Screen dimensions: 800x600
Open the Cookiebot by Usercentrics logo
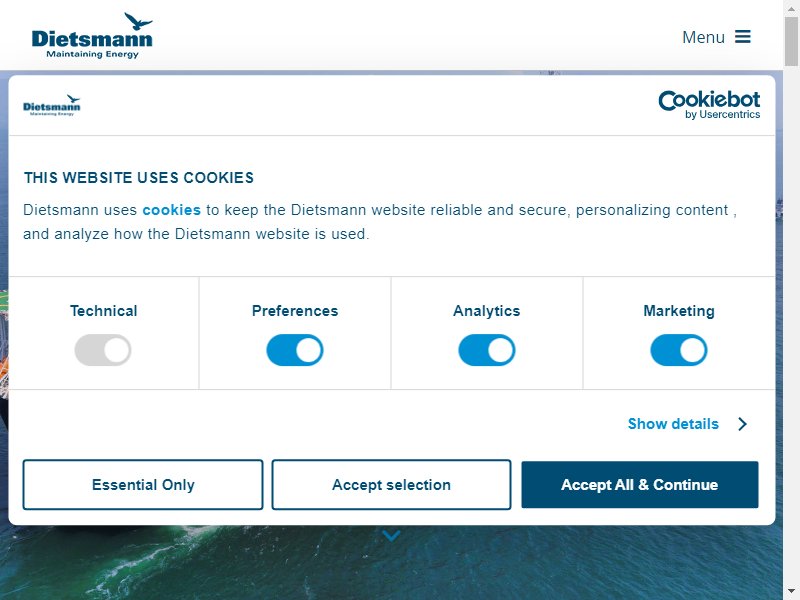coord(709,105)
